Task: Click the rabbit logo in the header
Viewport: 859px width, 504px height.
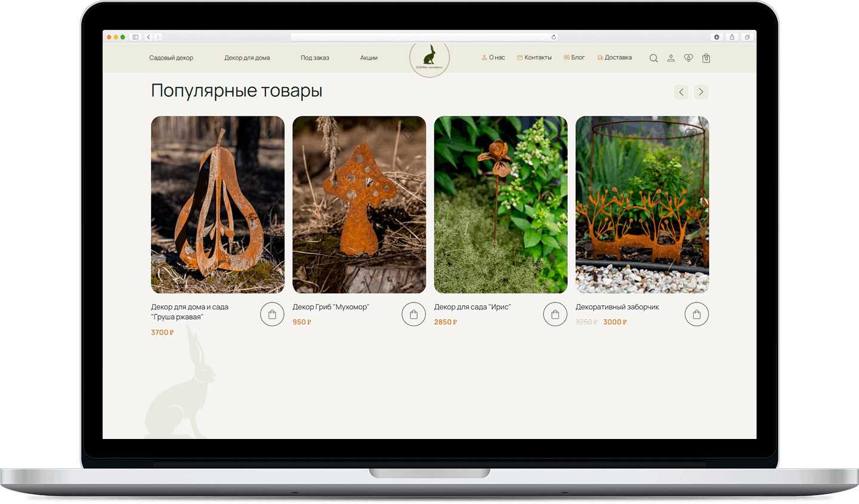Action: [x=429, y=58]
